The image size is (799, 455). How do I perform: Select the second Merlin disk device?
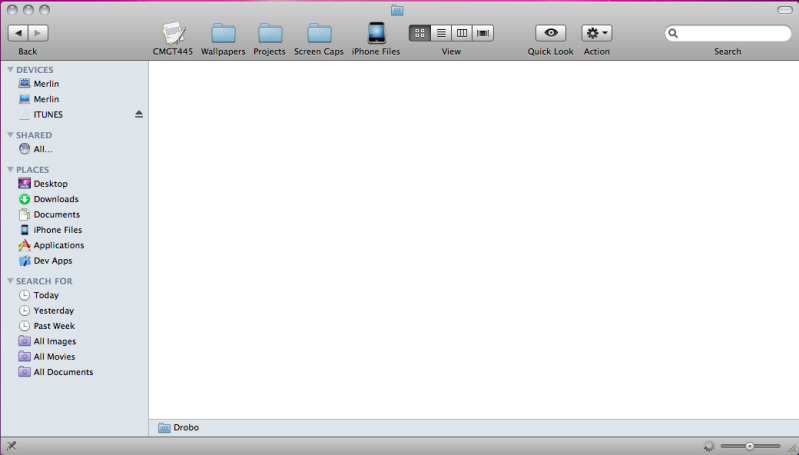[74, 99]
